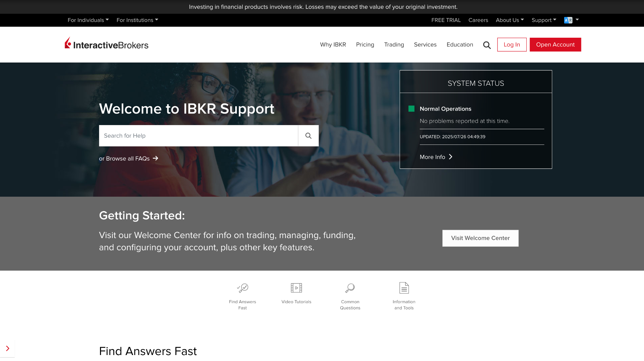The height and width of the screenshot is (361, 644).
Task: Open Video Tutorials film icon
Action: click(x=296, y=288)
